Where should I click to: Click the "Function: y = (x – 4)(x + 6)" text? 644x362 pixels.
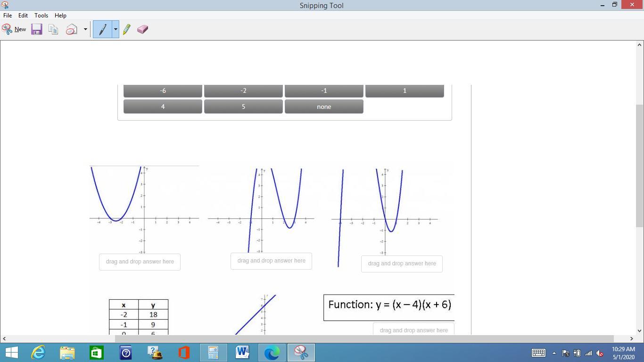389,304
